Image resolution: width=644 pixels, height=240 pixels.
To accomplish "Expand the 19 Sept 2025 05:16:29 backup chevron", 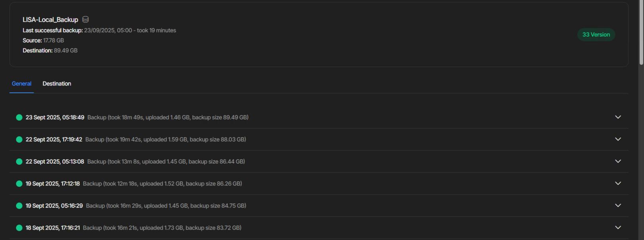I will [618, 205].
